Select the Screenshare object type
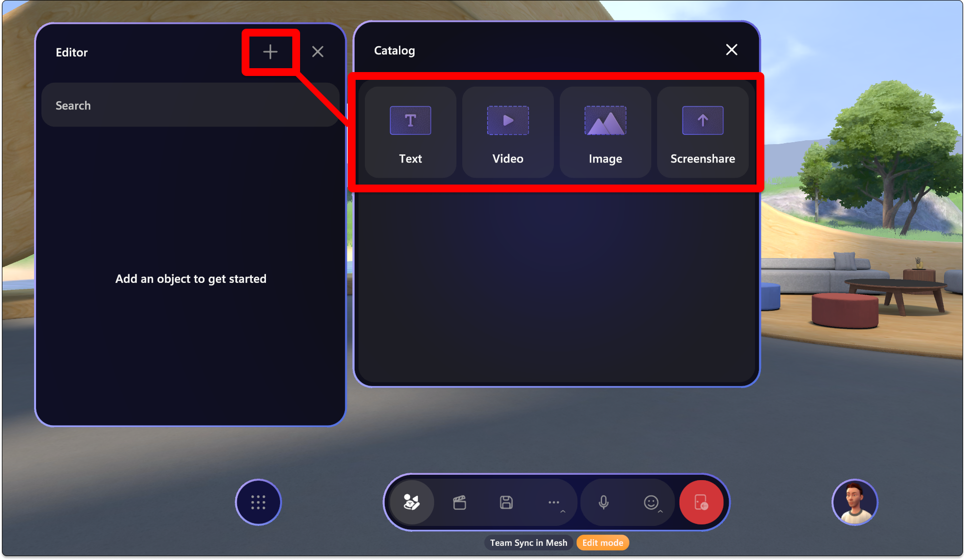The image size is (965, 560). point(703,131)
